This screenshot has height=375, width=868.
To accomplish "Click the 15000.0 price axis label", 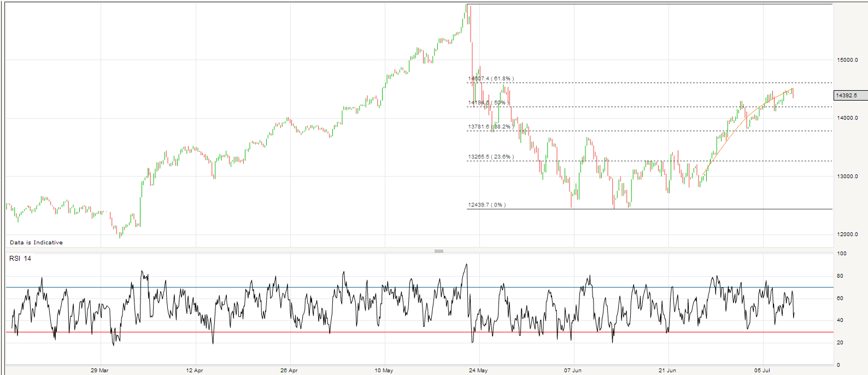I will pyautogui.click(x=847, y=60).
